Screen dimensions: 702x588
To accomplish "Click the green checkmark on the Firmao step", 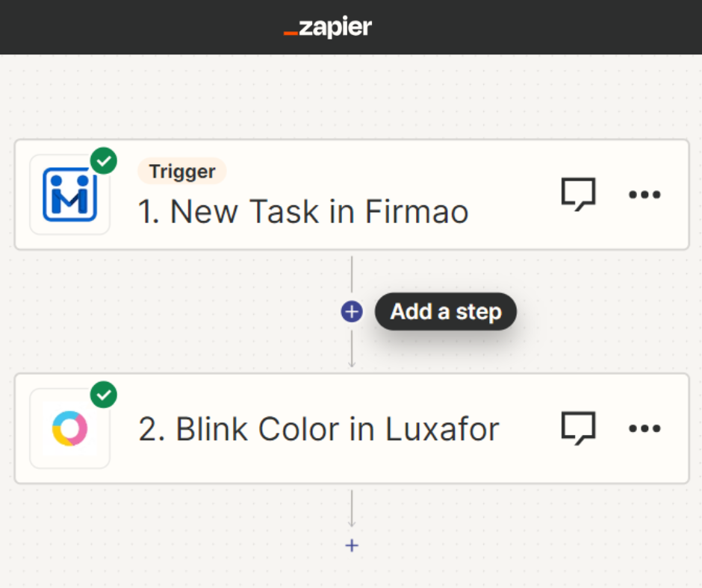I will click(104, 160).
